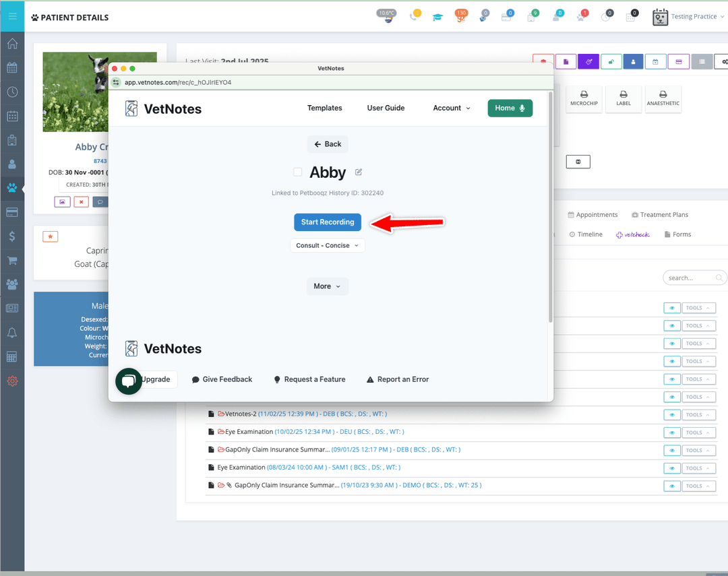Open the Templates menu in VetNotes

coord(324,108)
